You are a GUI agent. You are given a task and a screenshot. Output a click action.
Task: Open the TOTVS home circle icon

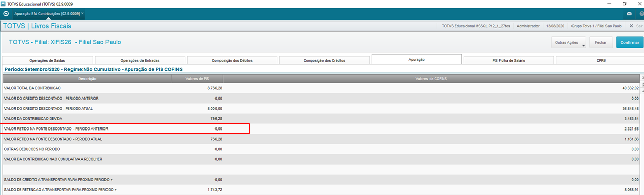pyautogui.click(x=6, y=13)
